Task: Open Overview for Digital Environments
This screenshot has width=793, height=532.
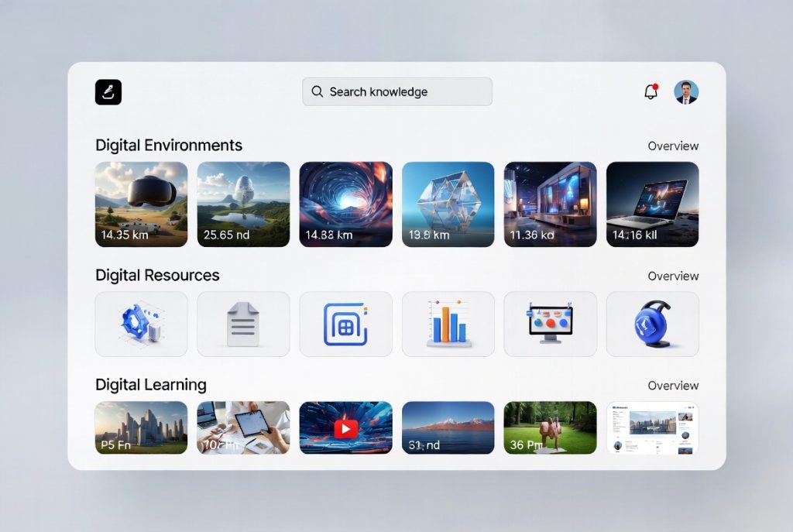Action: click(673, 146)
